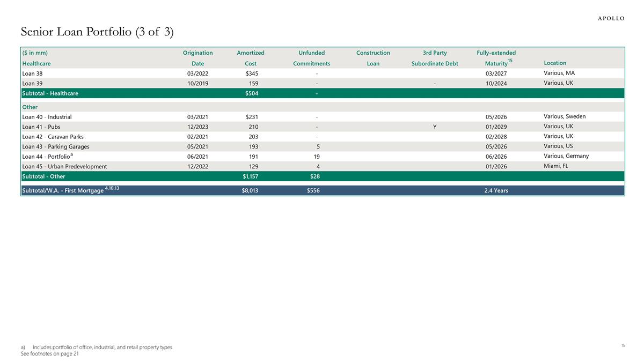644x362 pixels.
Task: Click the 2.4 Years weighted average value
Action: (496, 190)
